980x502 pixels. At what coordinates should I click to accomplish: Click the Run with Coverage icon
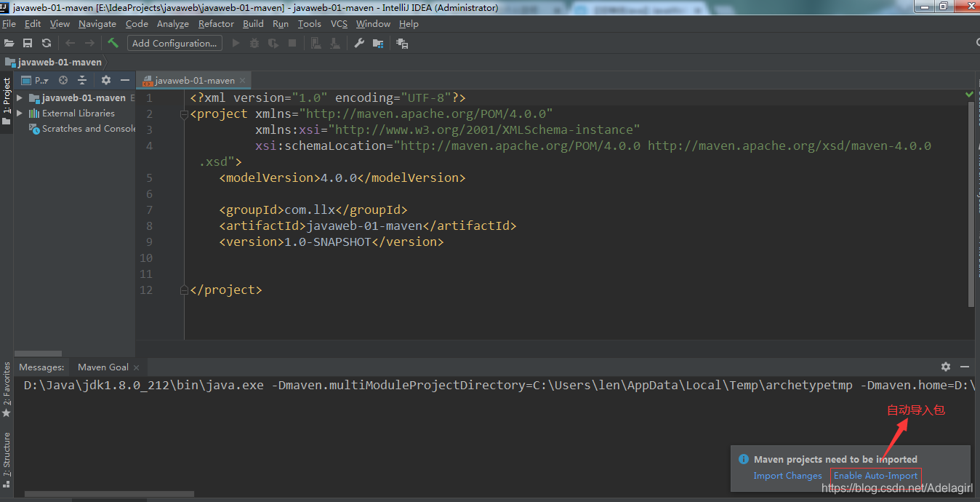(x=273, y=43)
